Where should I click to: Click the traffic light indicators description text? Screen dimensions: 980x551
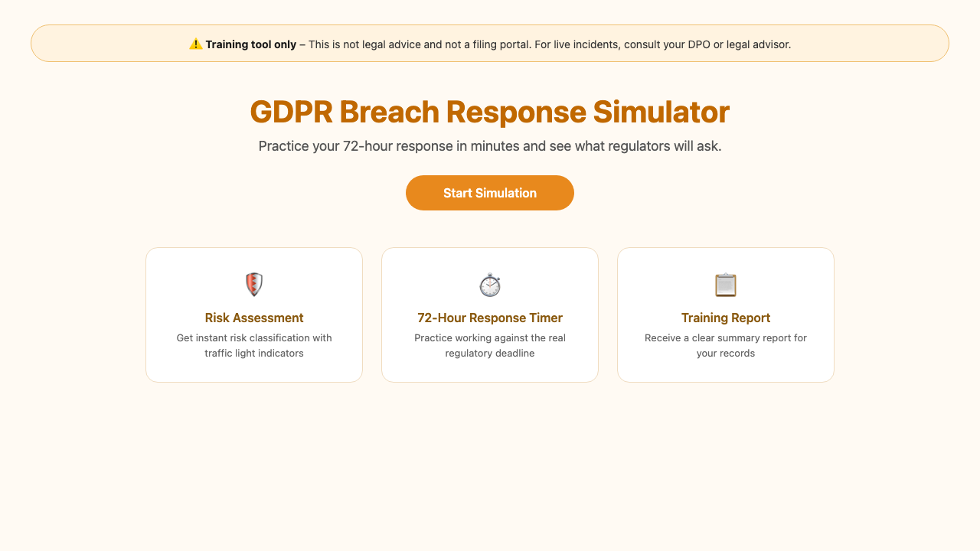click(x=253, y=345)
